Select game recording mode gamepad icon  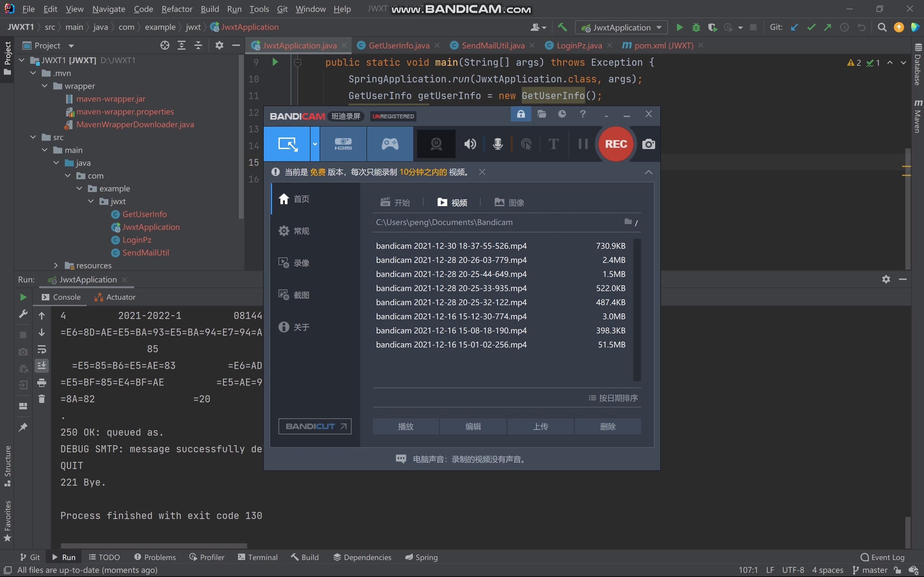[390, 144]
